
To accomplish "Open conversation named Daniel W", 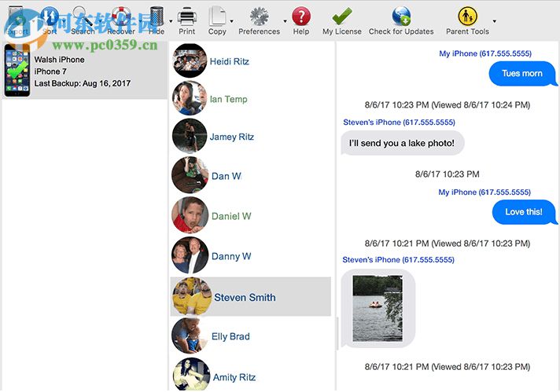I will coord(231,216).
